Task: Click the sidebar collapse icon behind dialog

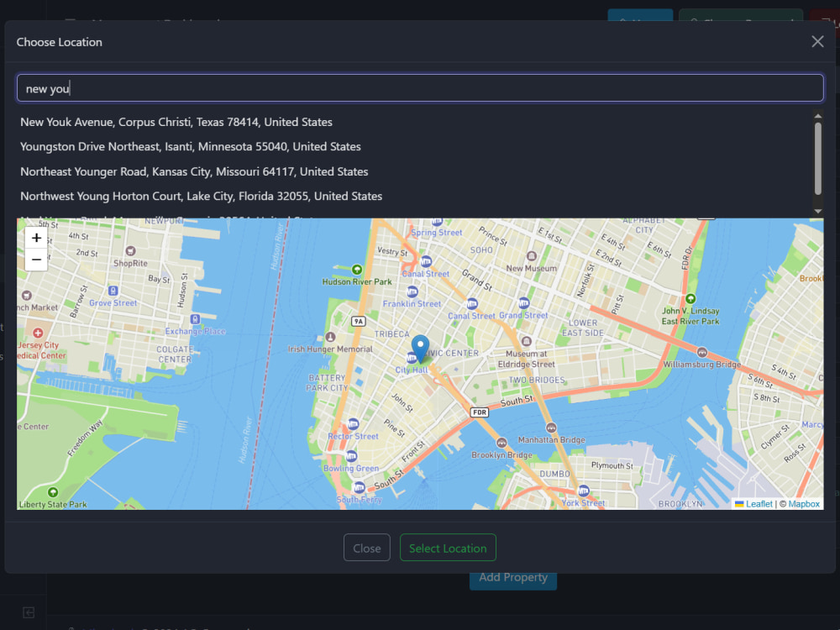Action: pyautogui.click(x=29, y=613)
